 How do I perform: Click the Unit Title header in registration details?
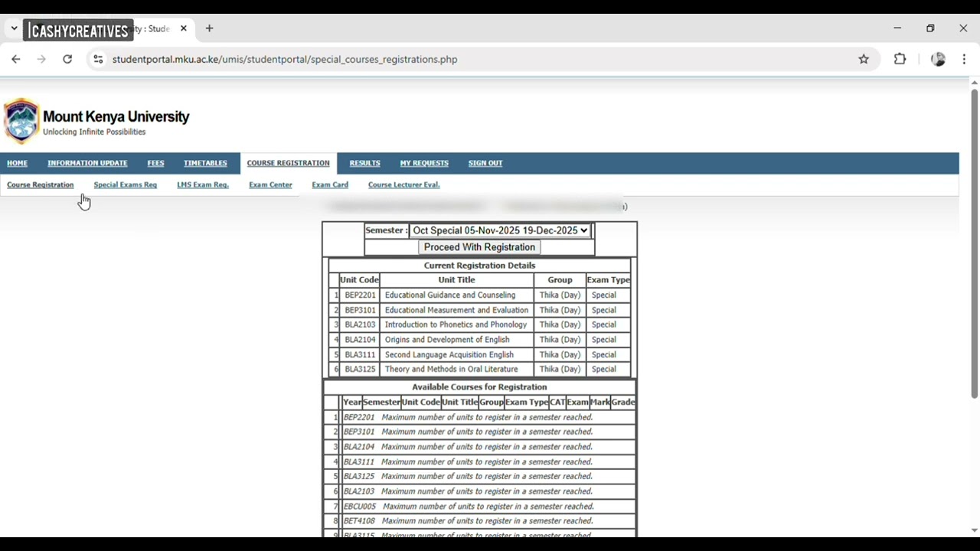pos(456,280)
